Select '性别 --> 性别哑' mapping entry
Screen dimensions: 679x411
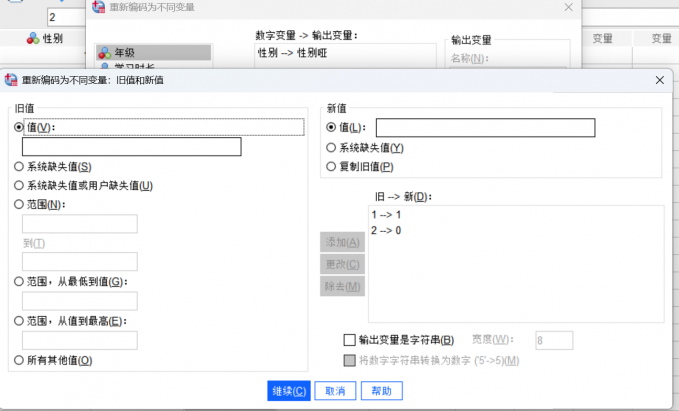click(x=293, y=53)
